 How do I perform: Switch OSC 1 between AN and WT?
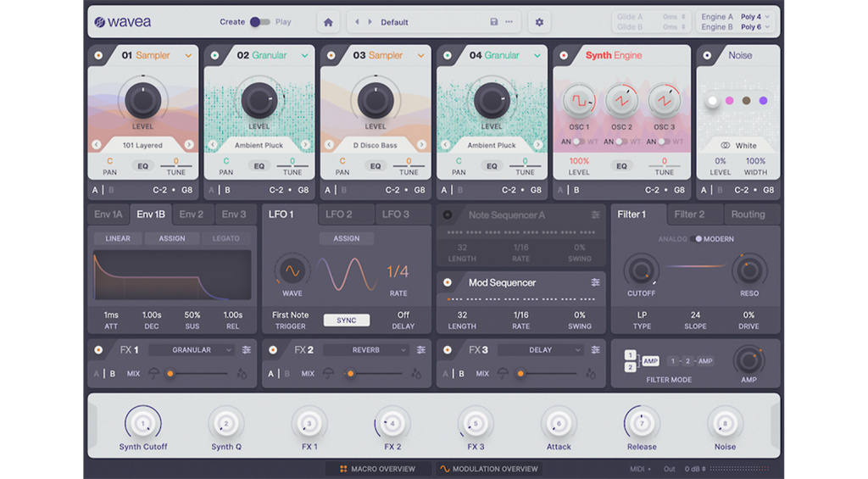pyautogui.click(x=578, y=142)
